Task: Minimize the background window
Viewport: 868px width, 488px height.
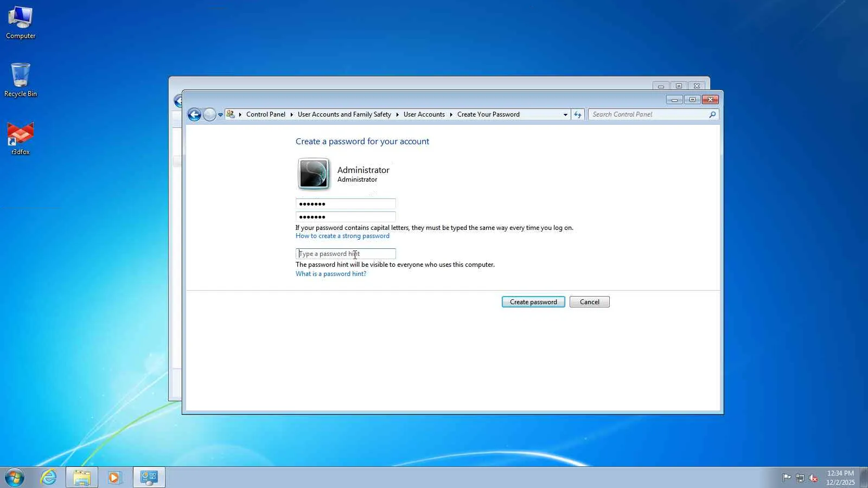Action: coord(661,86)
